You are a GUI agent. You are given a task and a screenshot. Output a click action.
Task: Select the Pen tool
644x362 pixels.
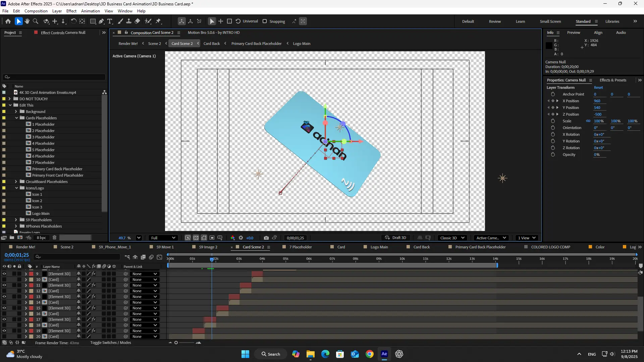pyautogui.click(x=101, y=21)
